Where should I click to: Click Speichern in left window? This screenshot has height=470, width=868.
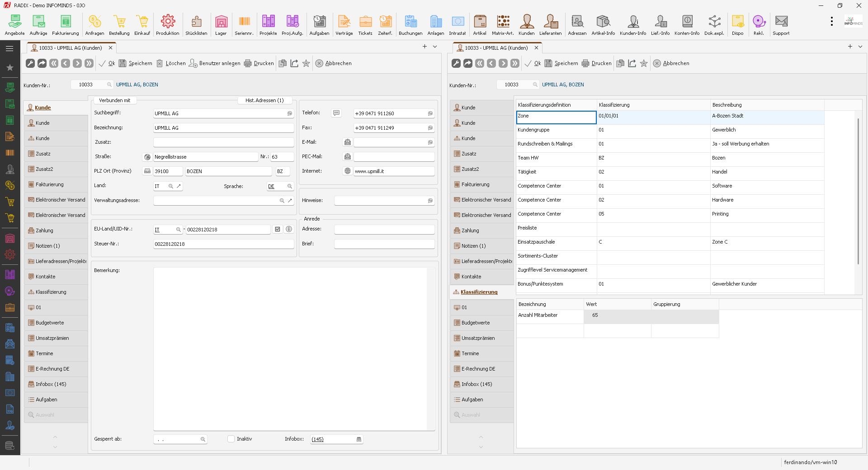tap(136, 63)
